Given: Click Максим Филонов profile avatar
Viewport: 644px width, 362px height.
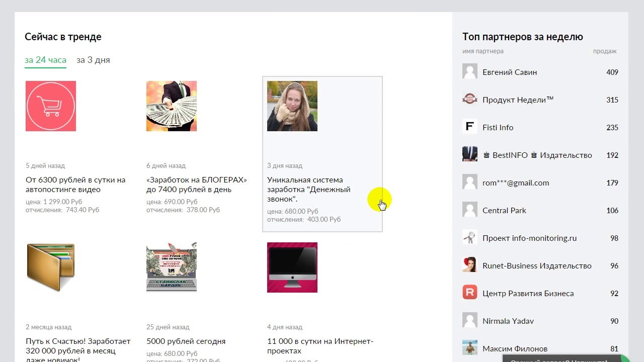Looking at the screenshot, I should pos(469,347).
